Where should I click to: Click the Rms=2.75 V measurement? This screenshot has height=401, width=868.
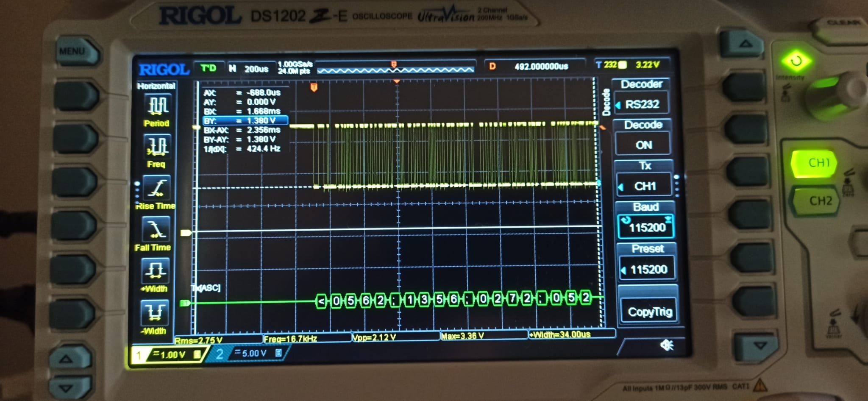pyautogui.click(x=198, y=340)
